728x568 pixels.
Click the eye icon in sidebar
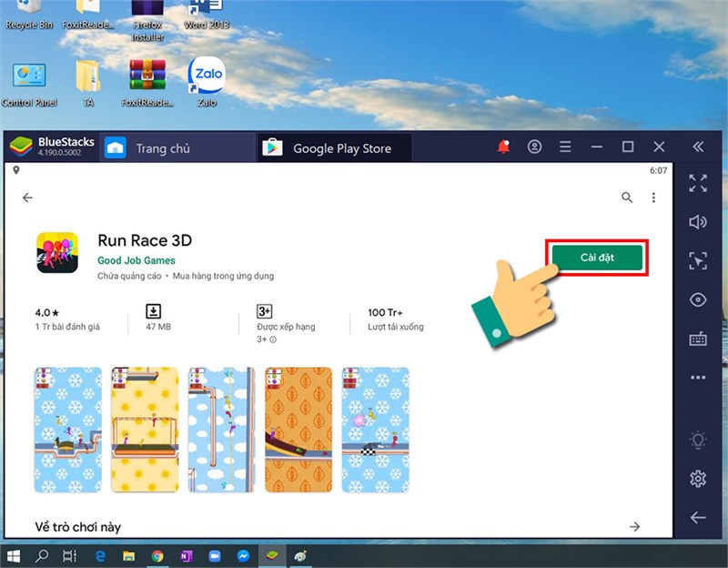pyautogui.click(x=698, y=299)
